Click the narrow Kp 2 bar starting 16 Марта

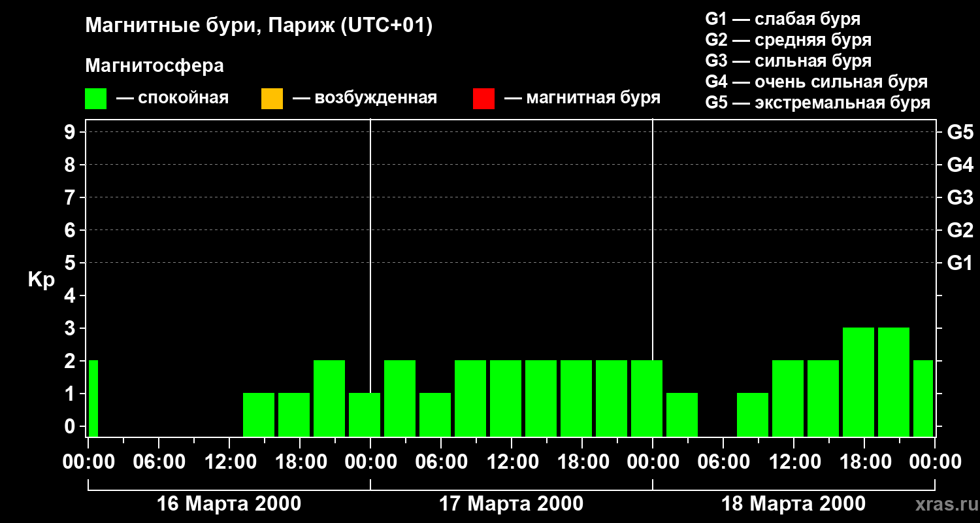tap(93, 398)
